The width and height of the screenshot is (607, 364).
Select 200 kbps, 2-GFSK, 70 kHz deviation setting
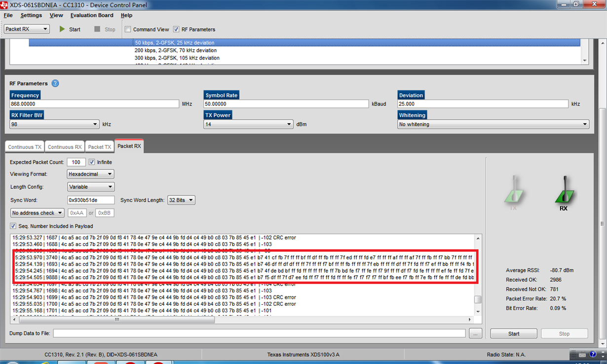click(176, 50)
